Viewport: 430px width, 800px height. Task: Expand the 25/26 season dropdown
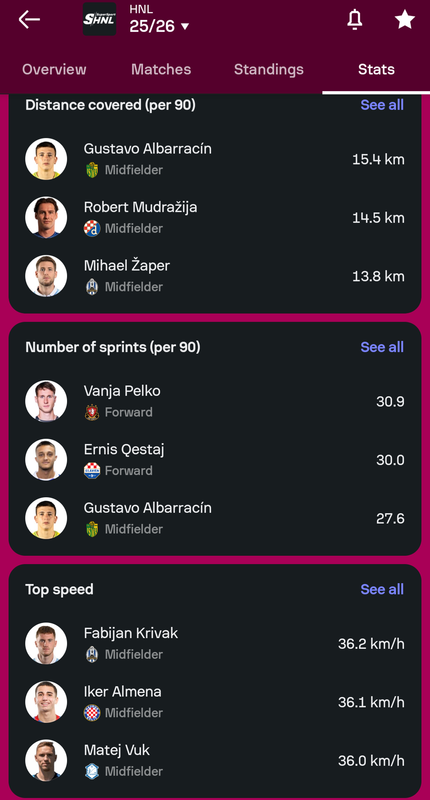(159, 26)
